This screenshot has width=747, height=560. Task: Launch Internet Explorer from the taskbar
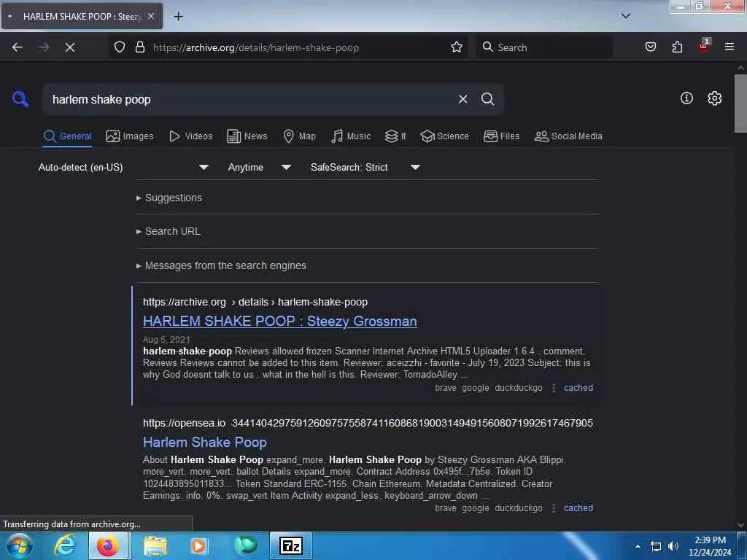tap(65, 545)
